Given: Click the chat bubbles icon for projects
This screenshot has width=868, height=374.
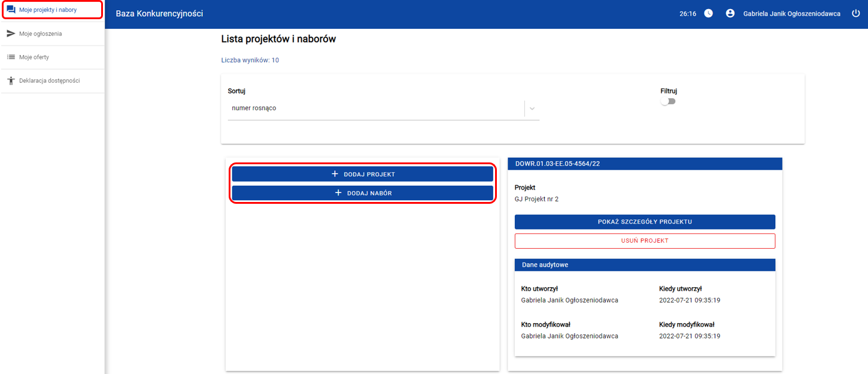Looking at the screenshot, I should [11, 10].
